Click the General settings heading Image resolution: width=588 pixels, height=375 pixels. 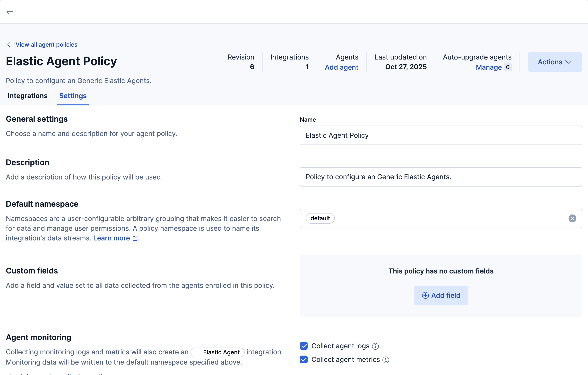tap(37, 119)
